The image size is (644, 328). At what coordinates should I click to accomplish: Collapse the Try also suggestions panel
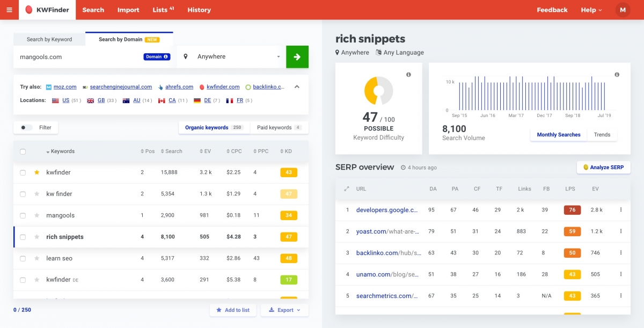point(297,87)
